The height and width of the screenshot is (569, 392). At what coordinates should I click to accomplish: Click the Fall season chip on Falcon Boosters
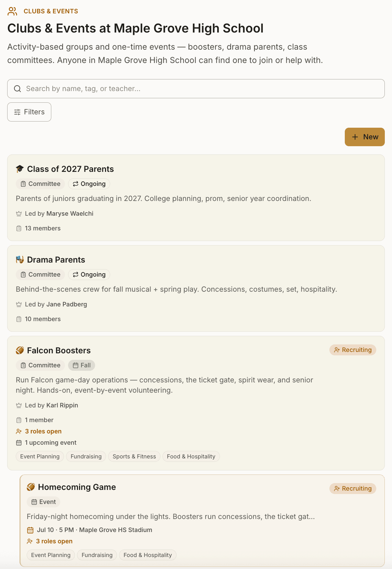[x=81, y=365]
